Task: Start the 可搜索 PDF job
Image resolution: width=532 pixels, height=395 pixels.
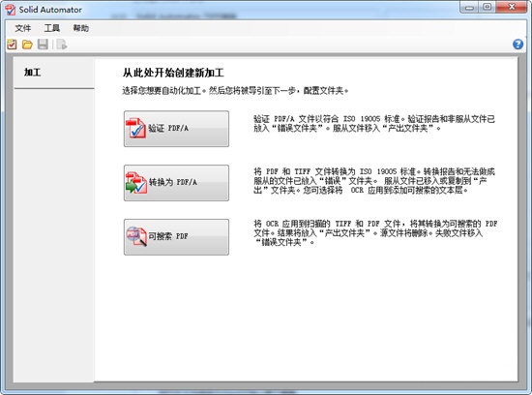Action: point(176,237)
